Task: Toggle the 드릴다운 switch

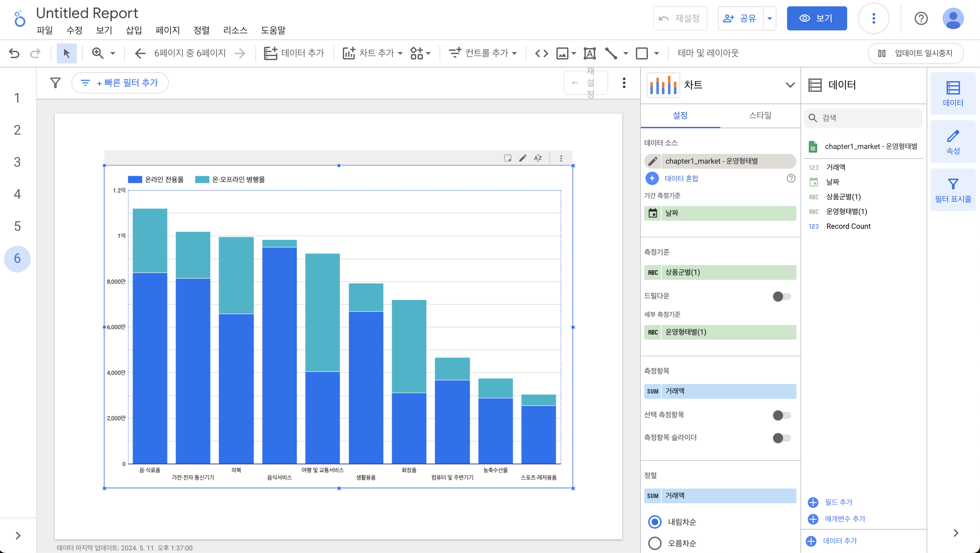Action: [781, 296]
